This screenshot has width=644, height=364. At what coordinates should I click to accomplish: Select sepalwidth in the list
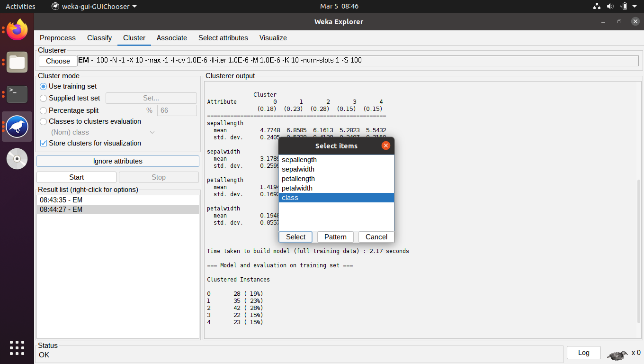pyautogui.click(x=336, y=169)
